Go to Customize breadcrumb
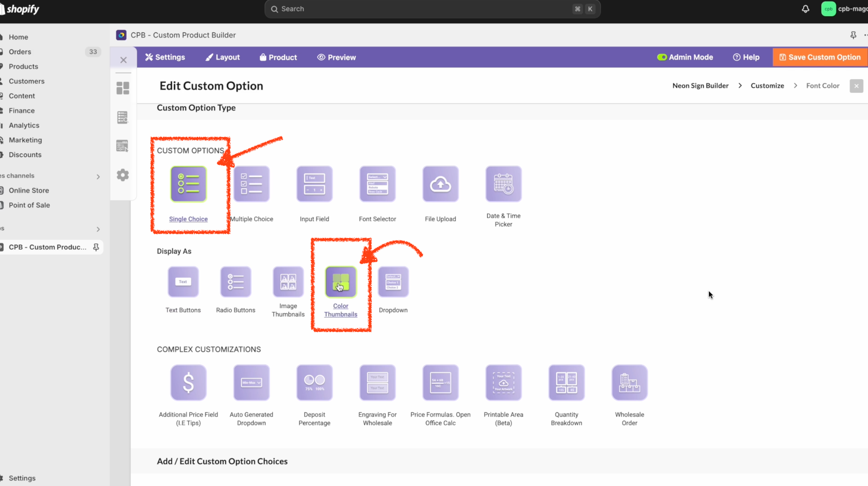 [x=767, y=85]
